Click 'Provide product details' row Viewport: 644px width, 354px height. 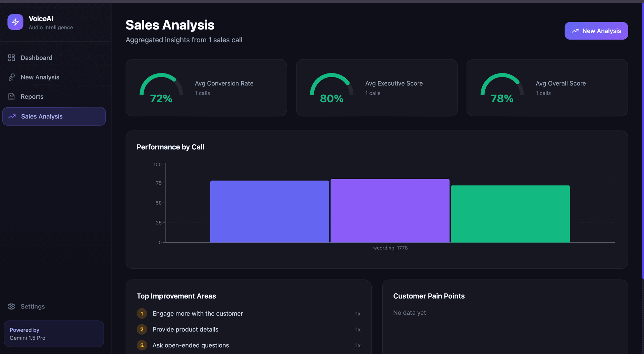click(x=249, y=330)
